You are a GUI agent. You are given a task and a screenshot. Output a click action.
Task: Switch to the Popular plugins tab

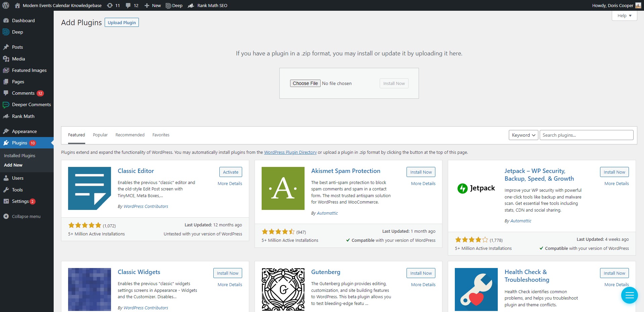pyautogui.click(x=100, y=135)
